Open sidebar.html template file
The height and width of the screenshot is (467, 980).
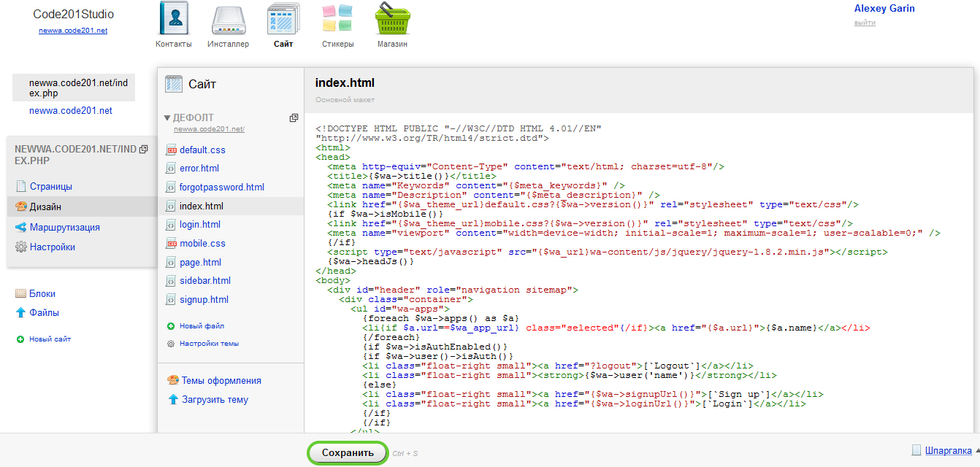pyautogui.click(x=204, y=280)
